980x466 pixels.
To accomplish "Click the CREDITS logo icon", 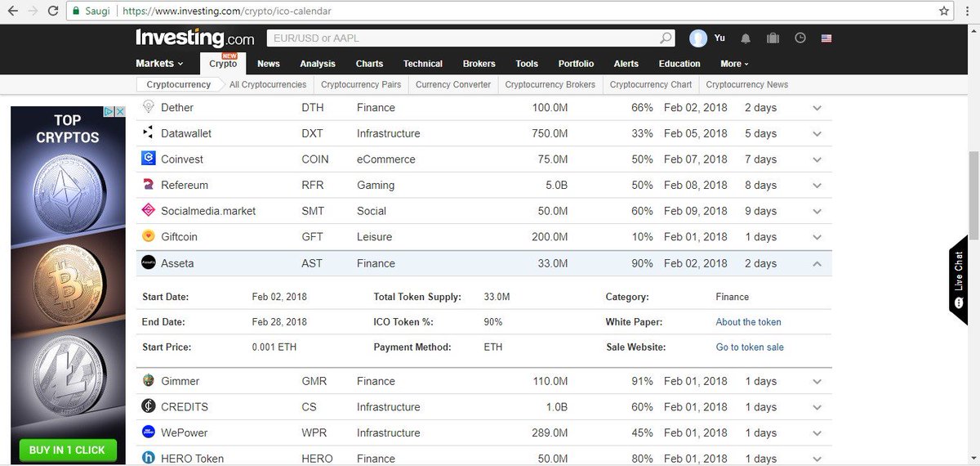I will 149,406.
